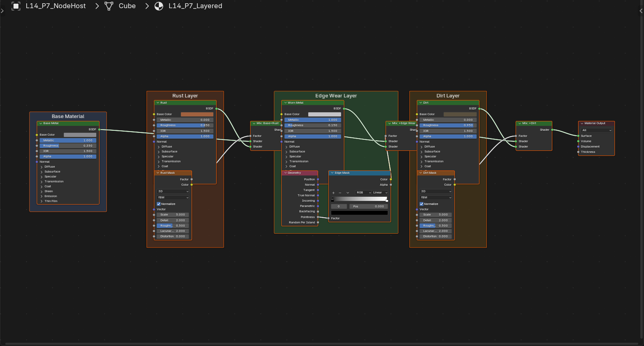Click the Roughness slider in Base Metal node

pyautogui.click(x=68, y=146)
